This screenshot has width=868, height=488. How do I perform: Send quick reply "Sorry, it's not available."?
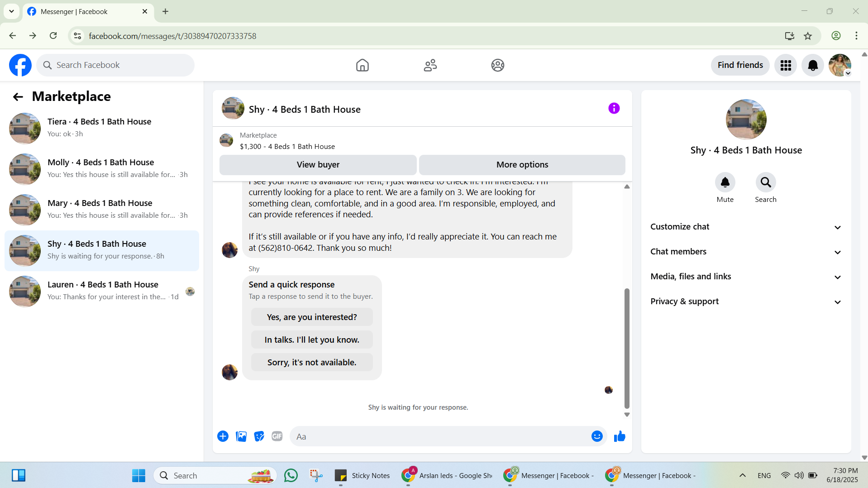tap(312, 363)
